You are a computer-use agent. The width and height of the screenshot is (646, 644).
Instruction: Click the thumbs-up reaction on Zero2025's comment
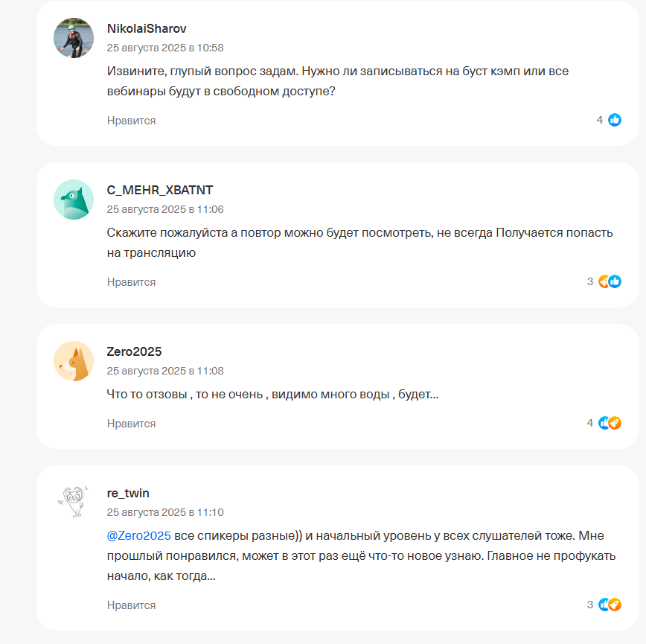[x=604, y=422]
